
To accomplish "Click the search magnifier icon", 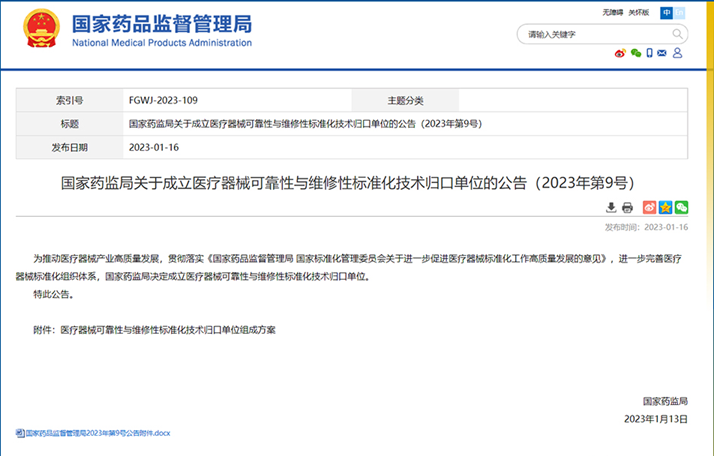I will [677, 34].
